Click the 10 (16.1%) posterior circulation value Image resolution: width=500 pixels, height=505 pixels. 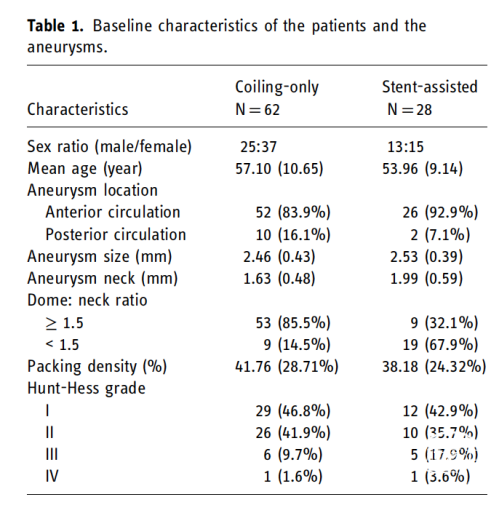(x=293, y=235)
